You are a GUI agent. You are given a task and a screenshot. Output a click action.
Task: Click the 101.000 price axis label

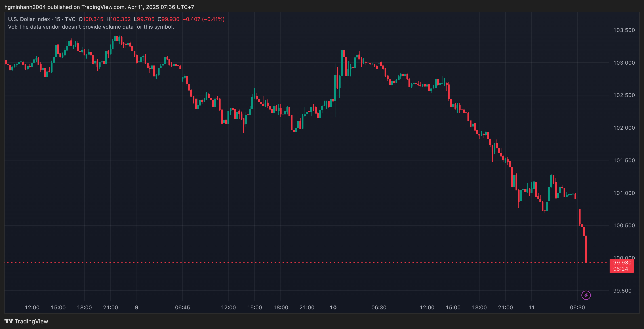coord(624,193)
